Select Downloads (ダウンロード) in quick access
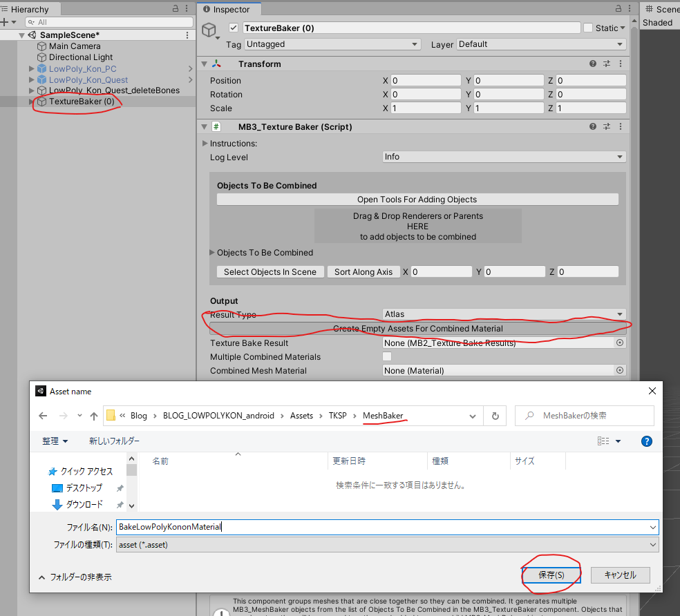This screenshot has width=680, height=616. click(x=84, y=505)
